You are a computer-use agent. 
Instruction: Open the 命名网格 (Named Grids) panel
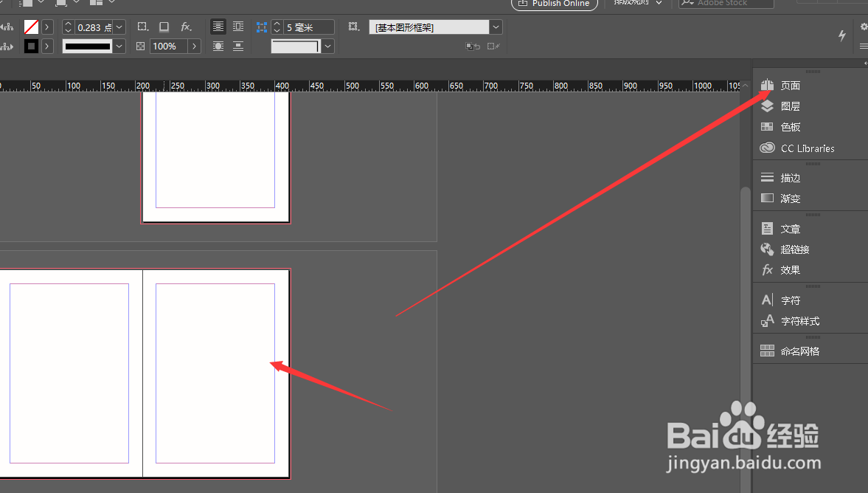790,351
